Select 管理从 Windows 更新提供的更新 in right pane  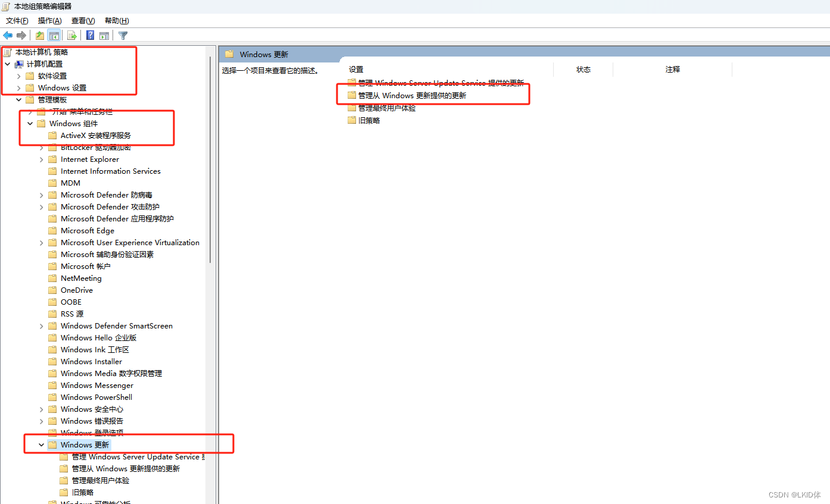[412, 95]
